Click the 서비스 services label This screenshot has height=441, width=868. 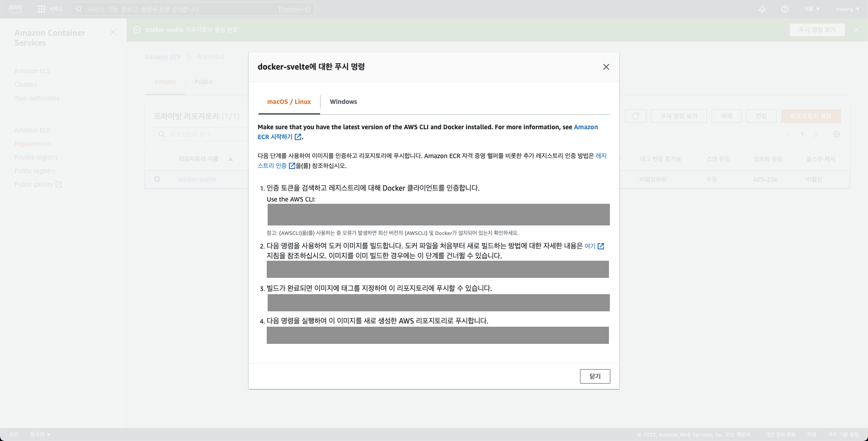(56, 9)
